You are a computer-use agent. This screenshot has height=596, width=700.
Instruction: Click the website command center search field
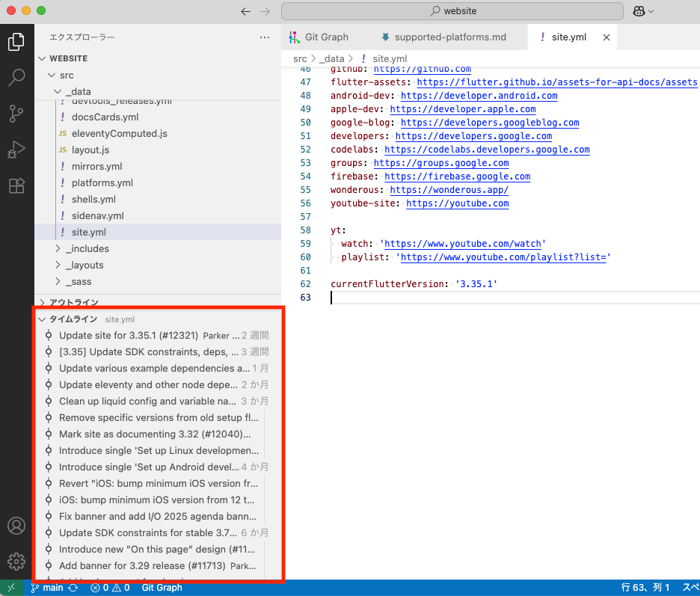(x=452, y=11)
